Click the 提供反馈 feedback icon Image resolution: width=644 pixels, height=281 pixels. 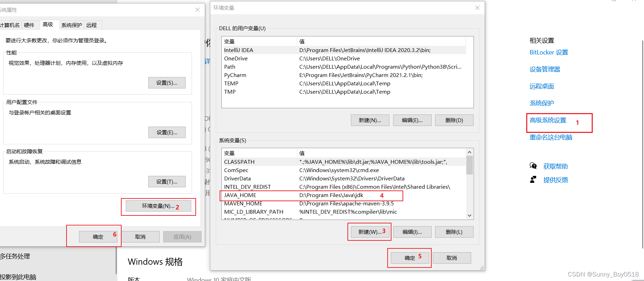[x=533, y=179]
